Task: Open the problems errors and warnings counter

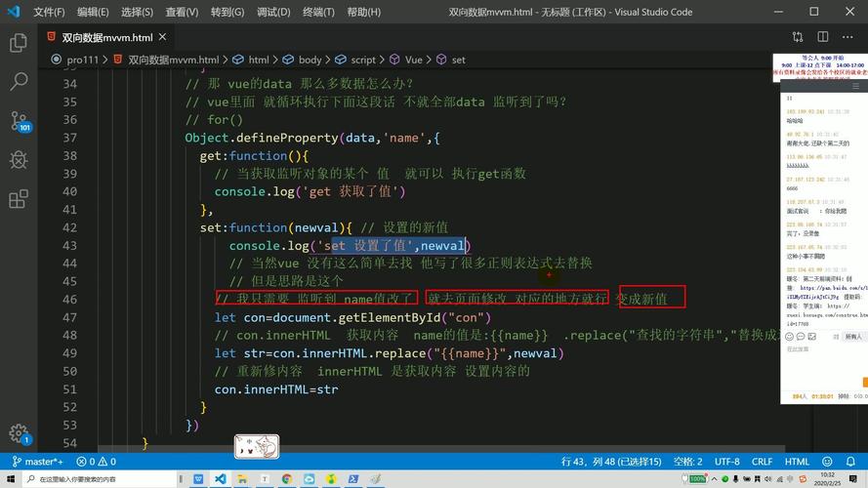Action: 97,462
